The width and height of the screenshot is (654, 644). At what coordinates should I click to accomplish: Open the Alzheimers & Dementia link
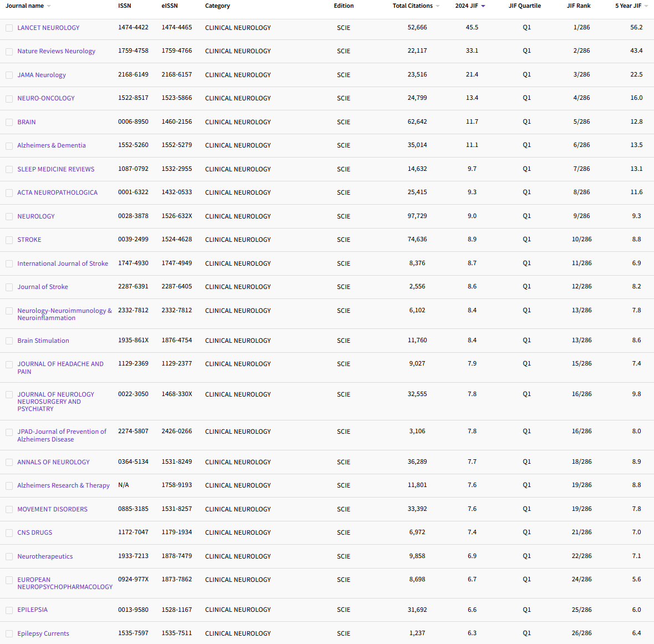click(52, 145)
